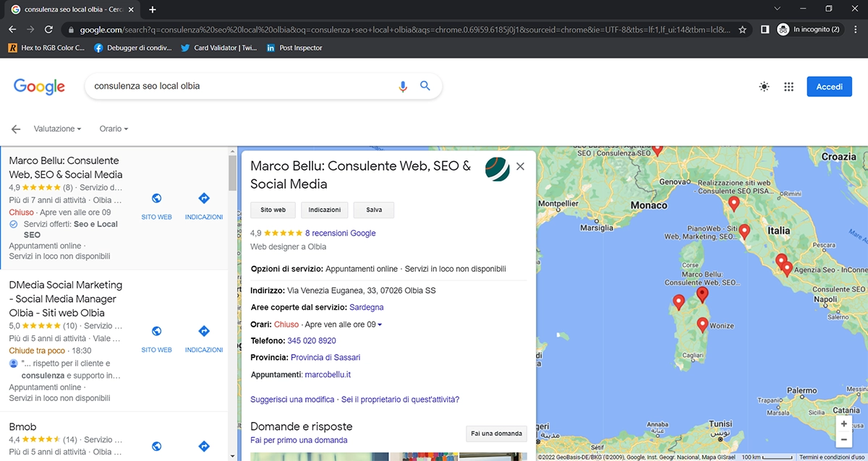Click the results list scrollbar

[x=233, y=173]
